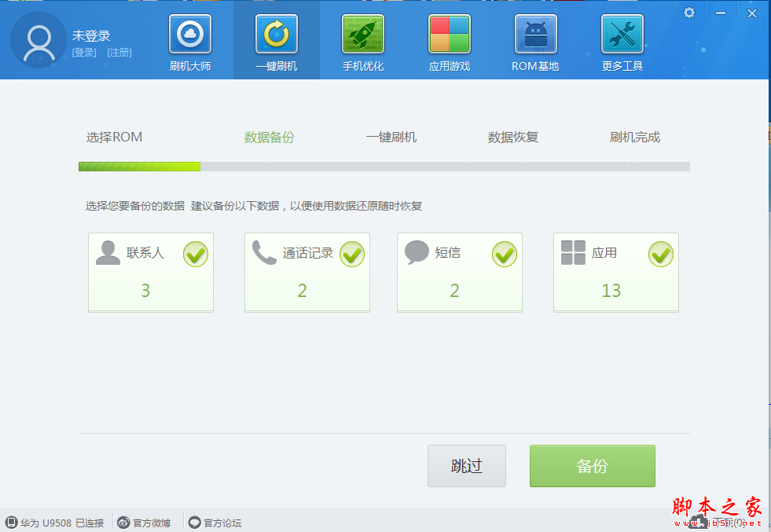The height and width of the screenshot is (532, 771).
Task: Select the 数据恢复 step
Action: click(x=513, y=138)
